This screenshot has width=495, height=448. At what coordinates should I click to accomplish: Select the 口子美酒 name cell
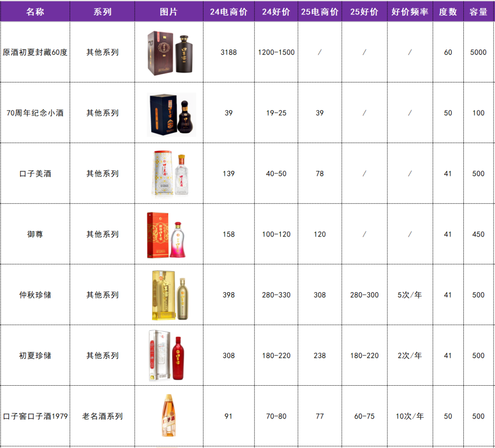[35, 174]
